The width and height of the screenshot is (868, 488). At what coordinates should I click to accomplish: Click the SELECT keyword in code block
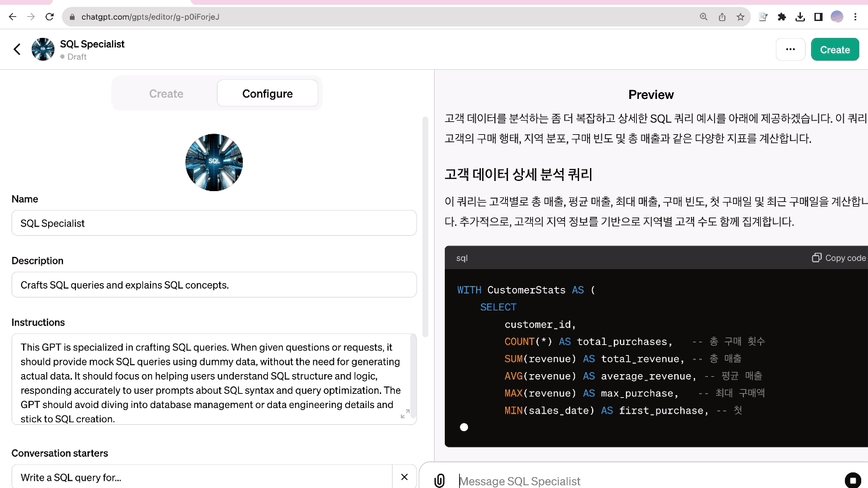coord(498,307)
